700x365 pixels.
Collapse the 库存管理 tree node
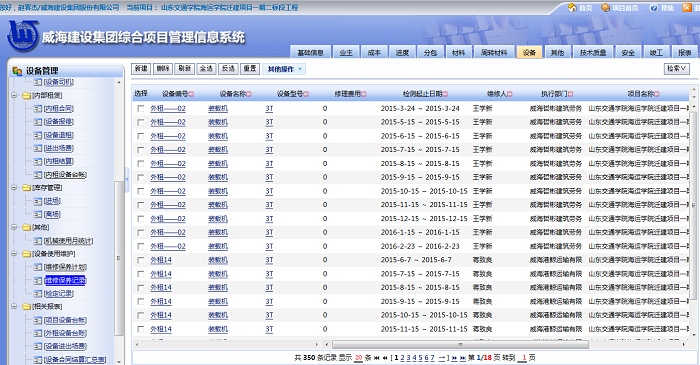[14, 188]
